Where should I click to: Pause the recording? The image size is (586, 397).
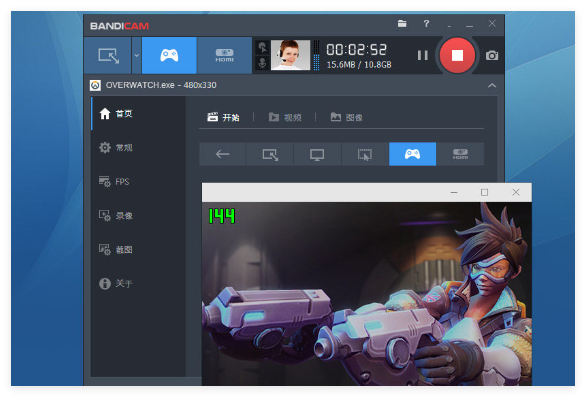click(x=423, y=56)
